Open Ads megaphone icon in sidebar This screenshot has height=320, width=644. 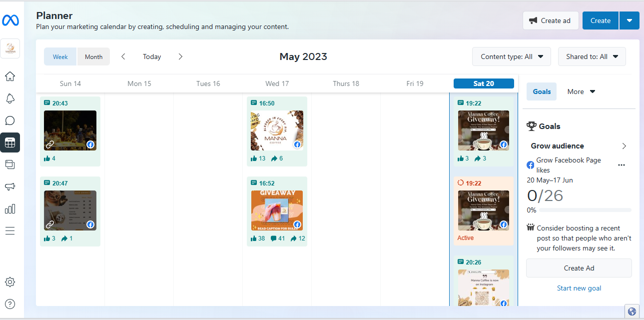[10, 186]
